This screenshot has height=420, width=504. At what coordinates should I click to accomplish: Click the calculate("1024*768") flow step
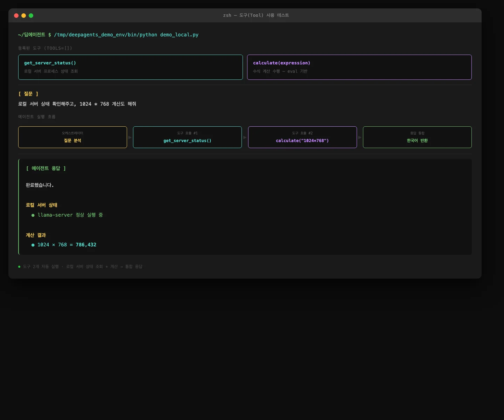pyautogui.click(x=302, y=137)
